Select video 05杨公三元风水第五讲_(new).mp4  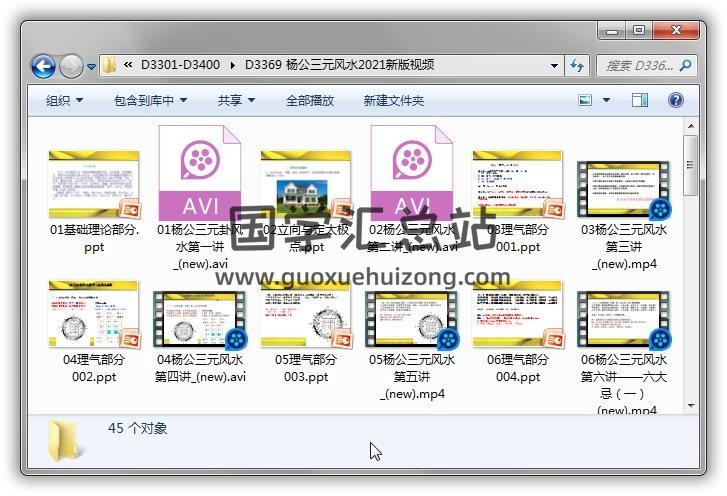click(x=412, y=320)
